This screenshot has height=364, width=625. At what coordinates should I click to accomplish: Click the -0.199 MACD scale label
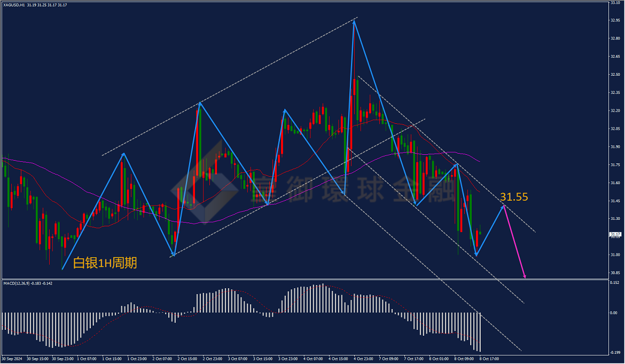[x=615, y=352]
